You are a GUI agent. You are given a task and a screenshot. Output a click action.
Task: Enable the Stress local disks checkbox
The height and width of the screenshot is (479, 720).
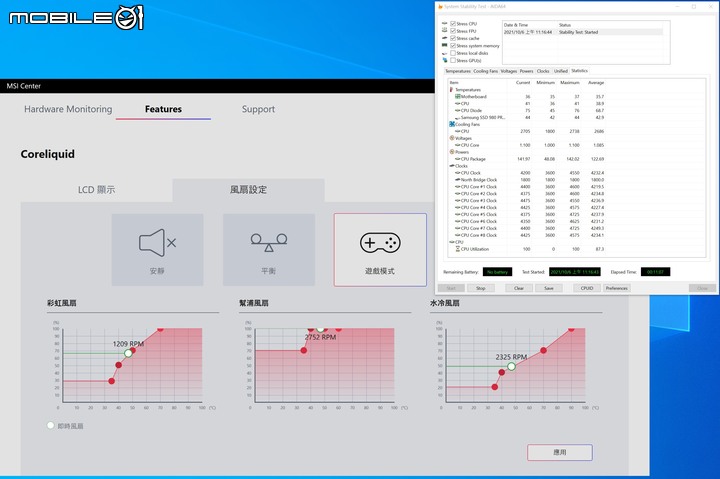click(x=453, y=53)
